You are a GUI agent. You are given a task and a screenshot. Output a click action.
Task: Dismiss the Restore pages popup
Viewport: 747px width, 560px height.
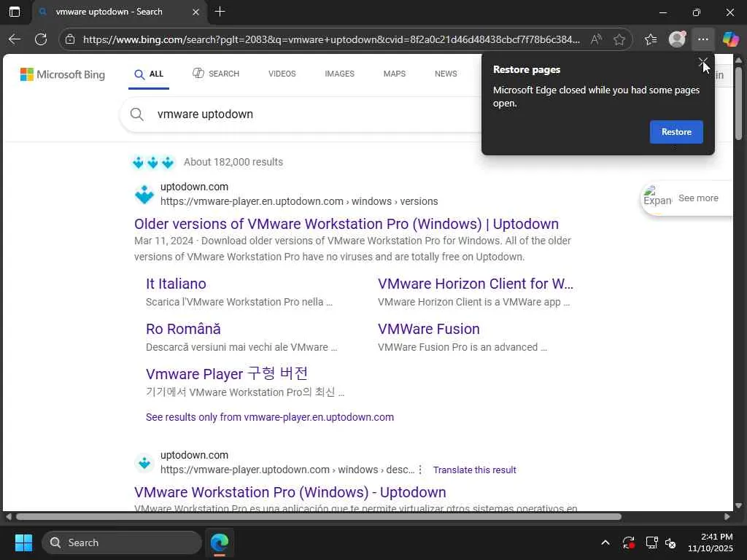703,63
